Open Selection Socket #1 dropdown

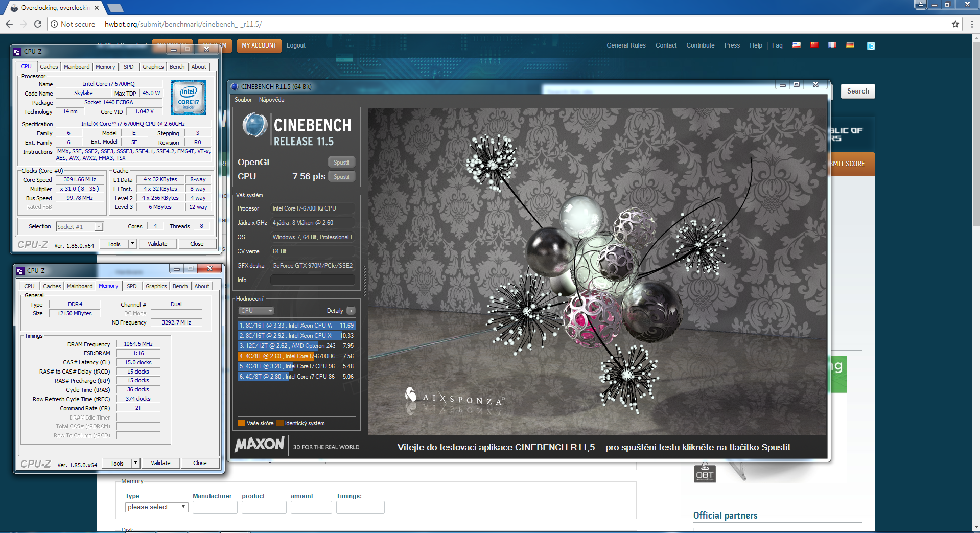coord(80,226)
